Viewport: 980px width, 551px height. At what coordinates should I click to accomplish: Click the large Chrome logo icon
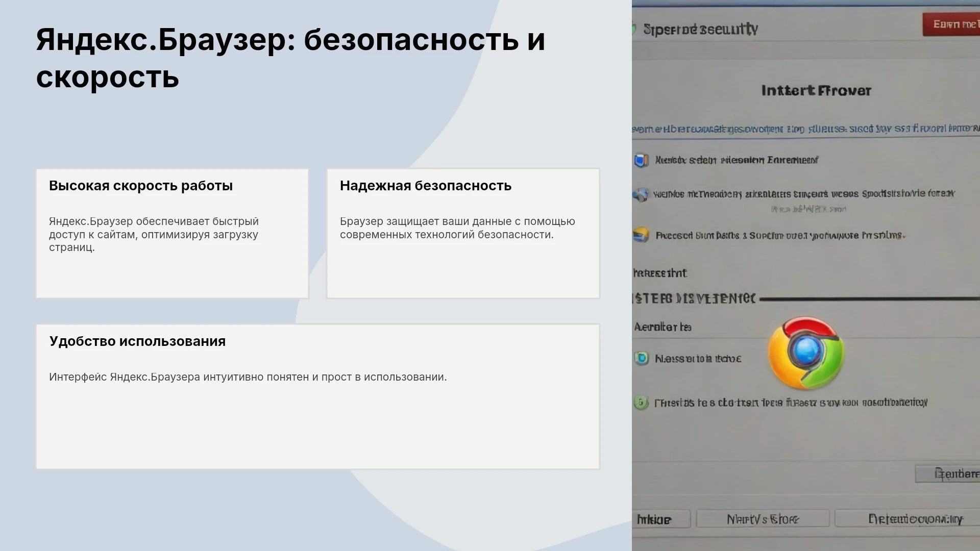tap(806, 353)
